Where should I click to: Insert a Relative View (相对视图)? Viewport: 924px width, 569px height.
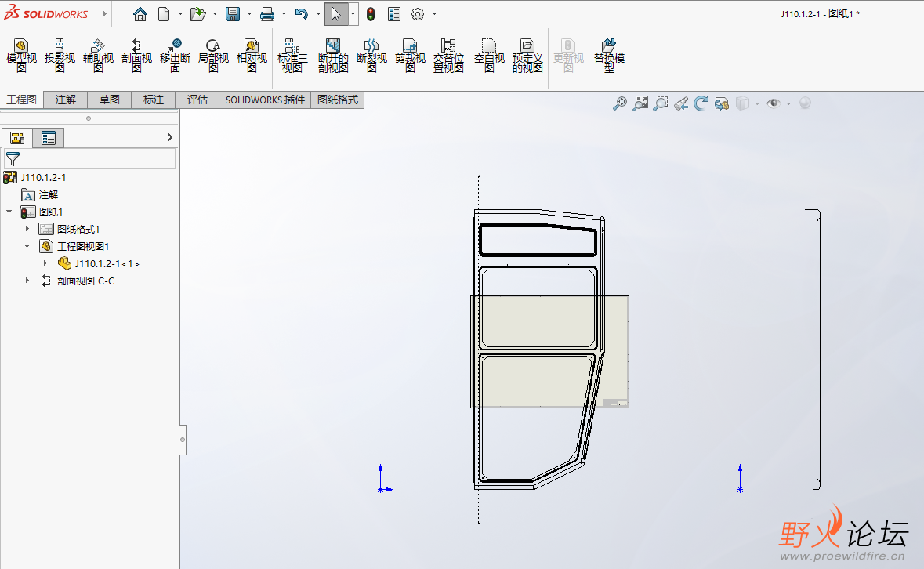click(252, 56)
